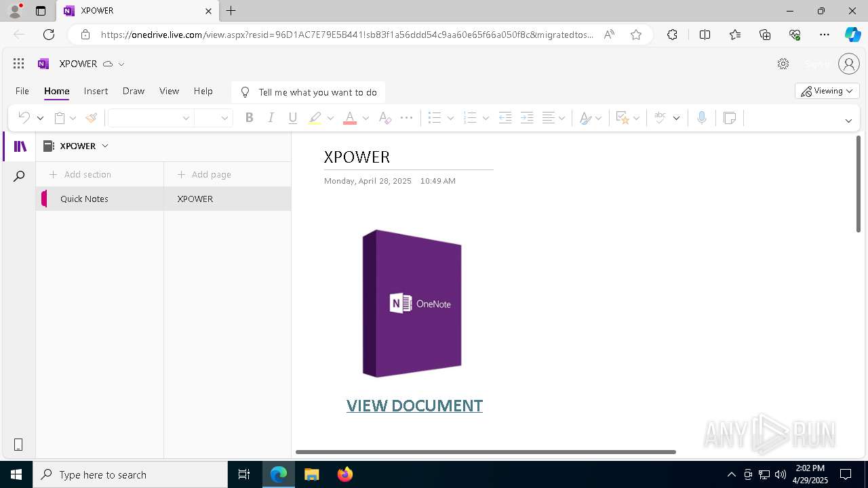Screen dimensions: 868x488
Task: Add this page to browser favorites
Action: 635,35
